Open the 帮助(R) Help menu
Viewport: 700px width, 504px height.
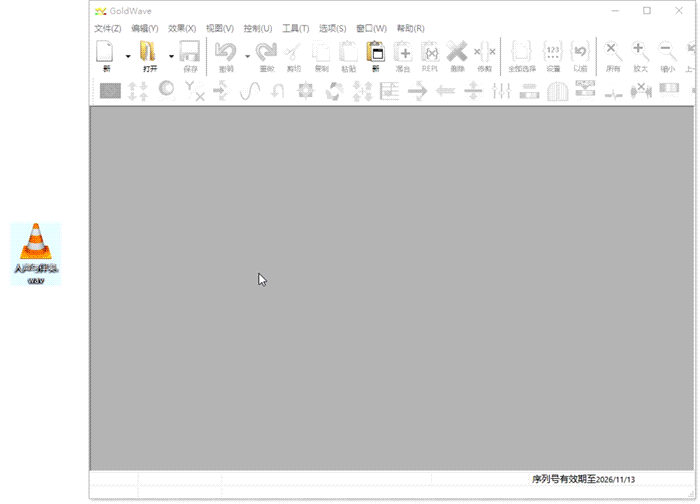point(411,29)
